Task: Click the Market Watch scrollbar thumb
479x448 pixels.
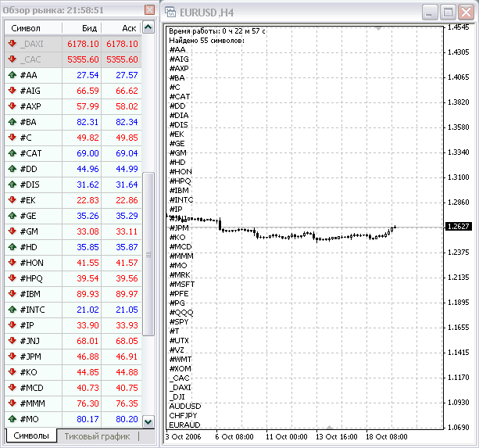Action: click(x=148, y=254)
